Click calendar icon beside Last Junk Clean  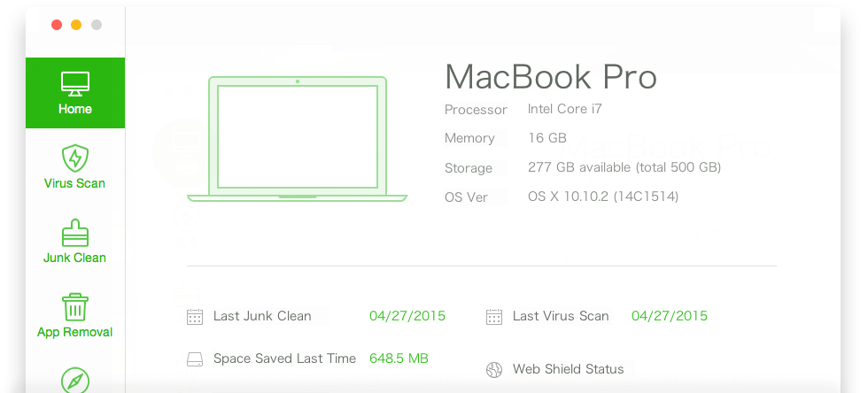(195, 316)
